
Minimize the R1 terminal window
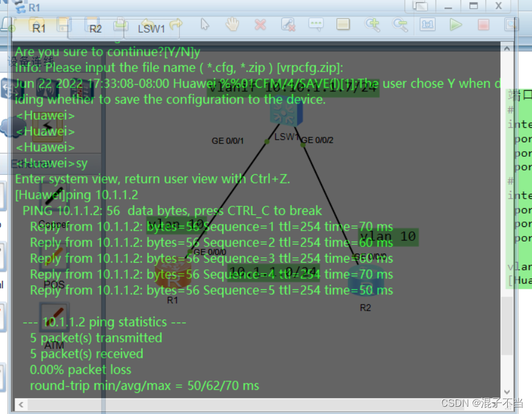[448, 6]
